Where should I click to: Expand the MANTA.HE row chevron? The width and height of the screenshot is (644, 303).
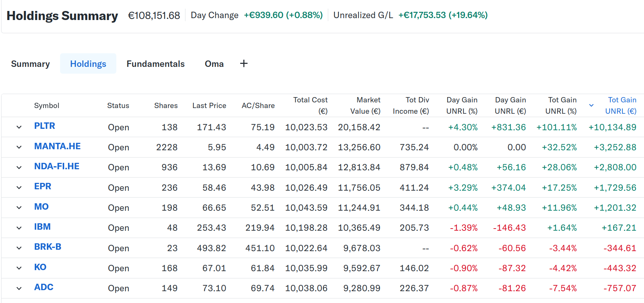pyautogui.click(x=19, y=147)
